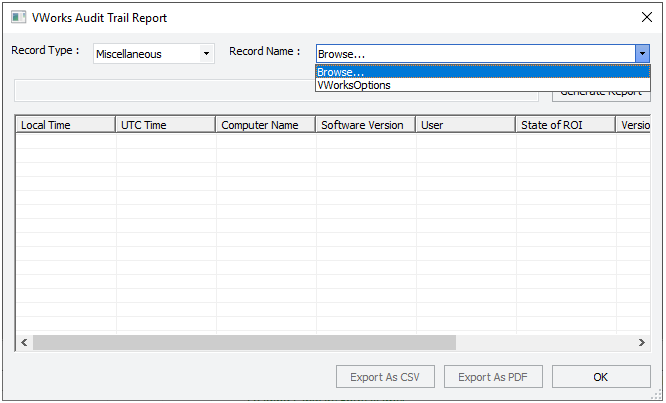Click the Local Time column header

65,125
